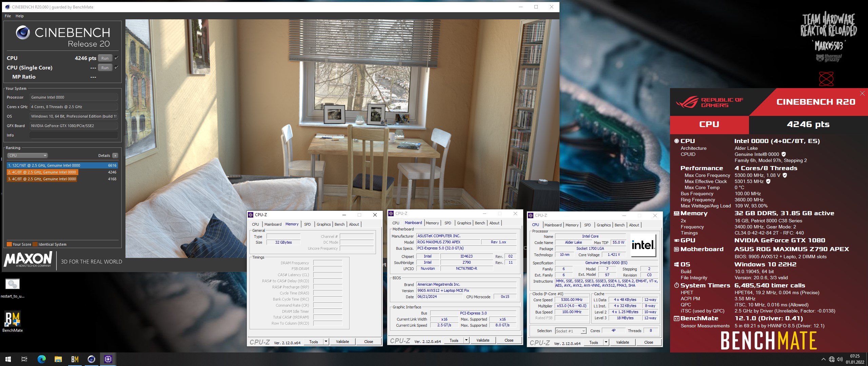Click the Max Effective Clock verified shield
The image size is (868, 366).
click(x=768, y=181)
